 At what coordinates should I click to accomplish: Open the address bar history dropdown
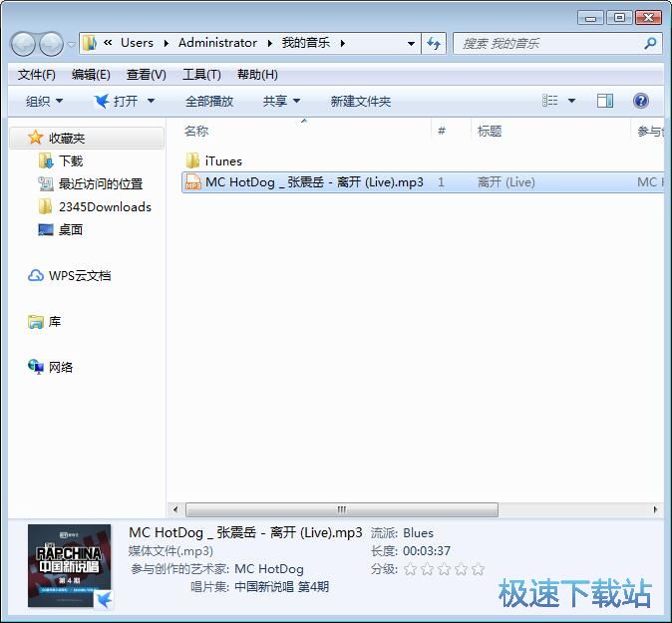tap(411, 43)
